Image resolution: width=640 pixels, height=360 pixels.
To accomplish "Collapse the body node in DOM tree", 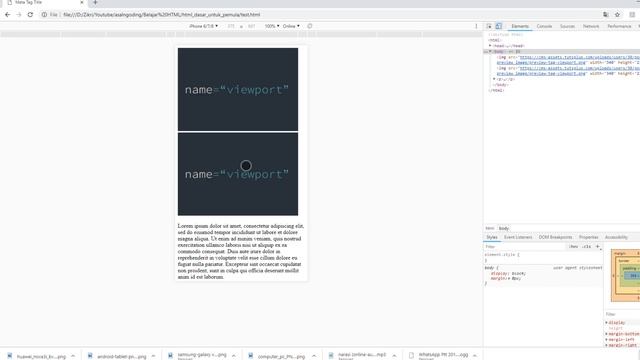I will pos(490,51).
